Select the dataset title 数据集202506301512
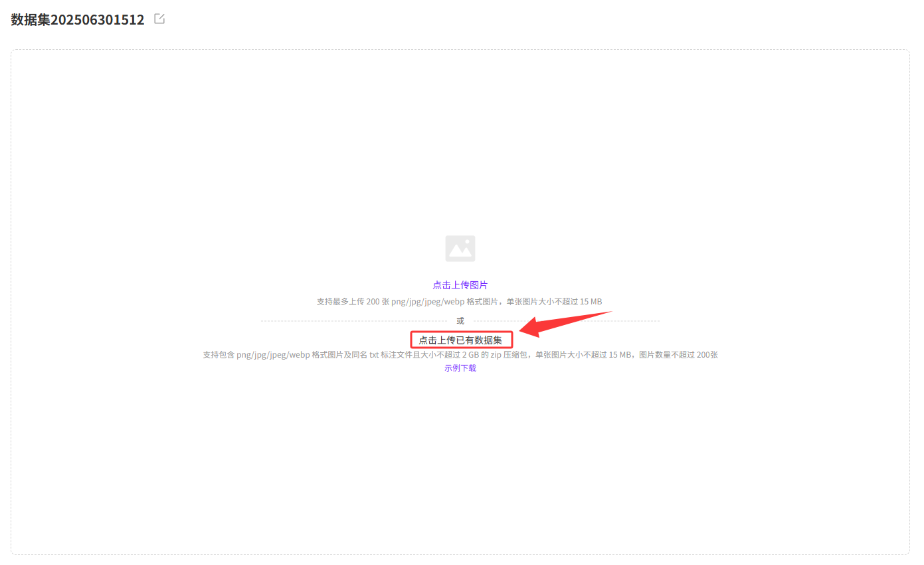The width and height of the screenshot is (924, 565). [78, 19]
